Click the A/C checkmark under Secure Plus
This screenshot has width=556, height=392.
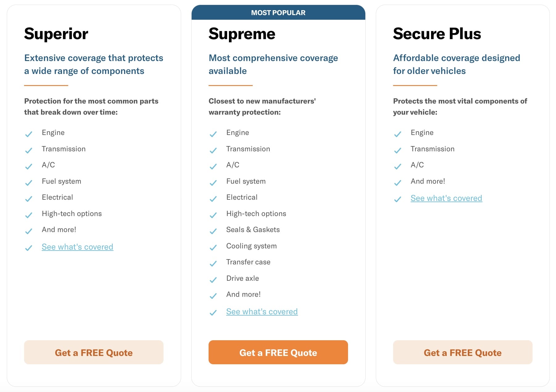398,166
